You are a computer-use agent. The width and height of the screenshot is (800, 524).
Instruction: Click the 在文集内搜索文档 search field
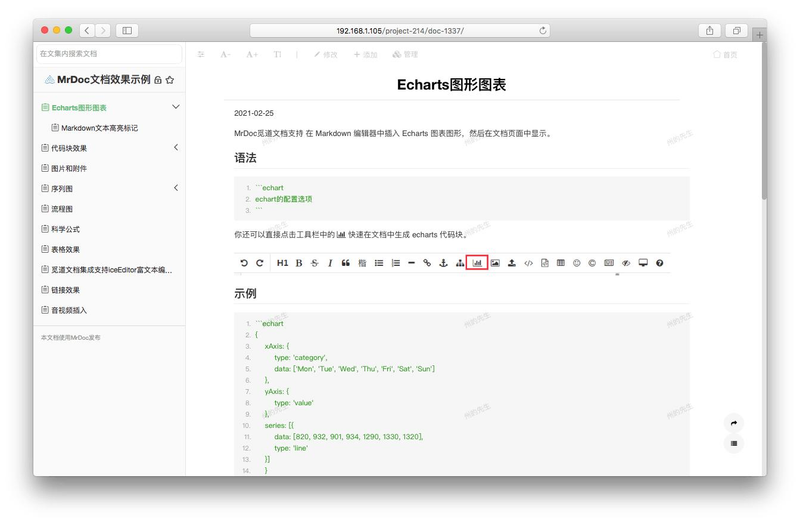click(109, 54)
